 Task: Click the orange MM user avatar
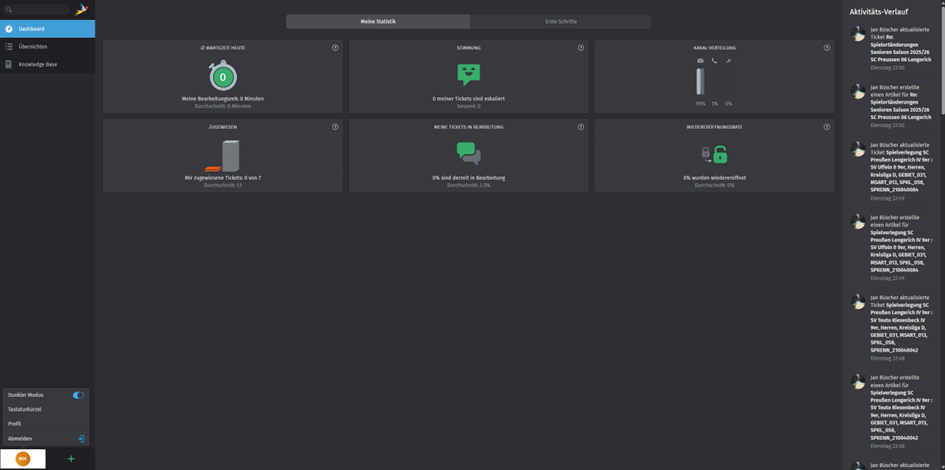(x=23, y=459)
